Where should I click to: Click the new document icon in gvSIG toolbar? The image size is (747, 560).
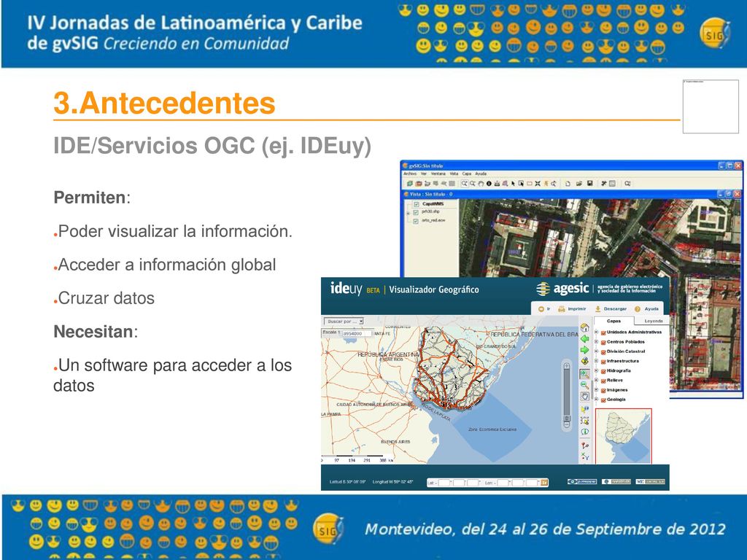pos(568,183)
